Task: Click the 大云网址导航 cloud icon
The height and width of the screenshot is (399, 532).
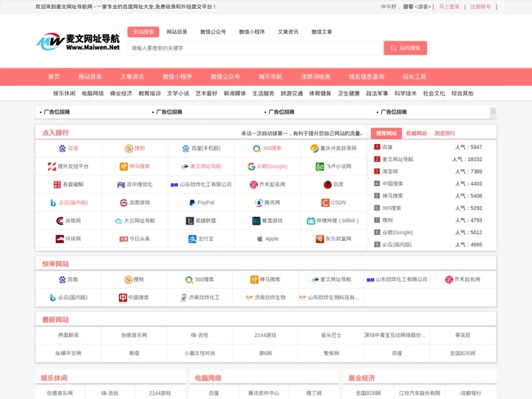Action: pos(118,220)
